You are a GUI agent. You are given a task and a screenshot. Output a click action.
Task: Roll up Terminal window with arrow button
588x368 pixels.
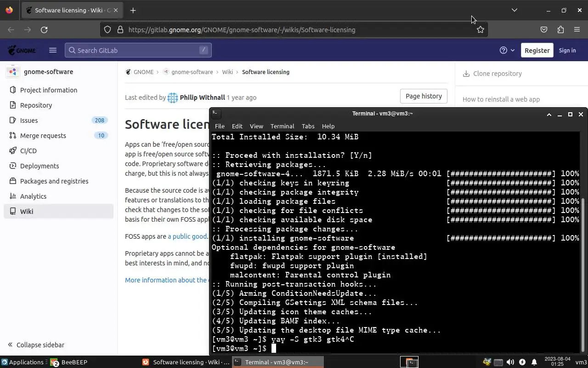coord(549,114)
